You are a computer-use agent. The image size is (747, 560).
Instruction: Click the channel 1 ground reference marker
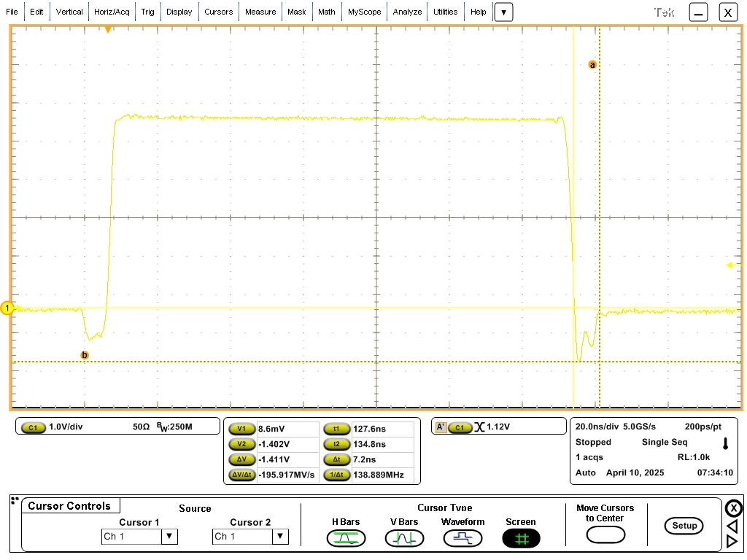click(7, 308)
